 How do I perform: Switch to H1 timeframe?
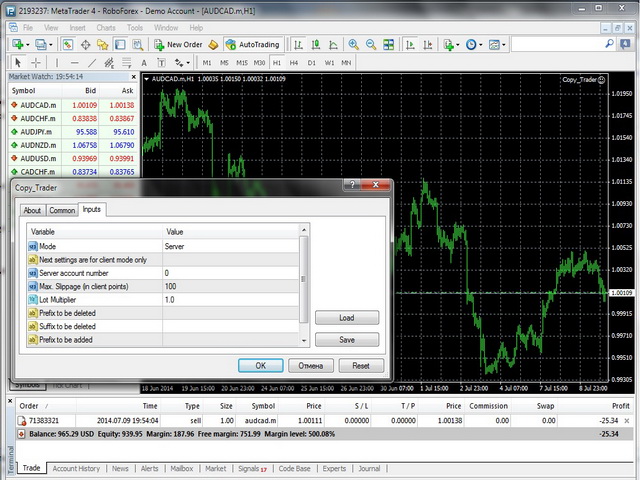(x=277, y=62)
